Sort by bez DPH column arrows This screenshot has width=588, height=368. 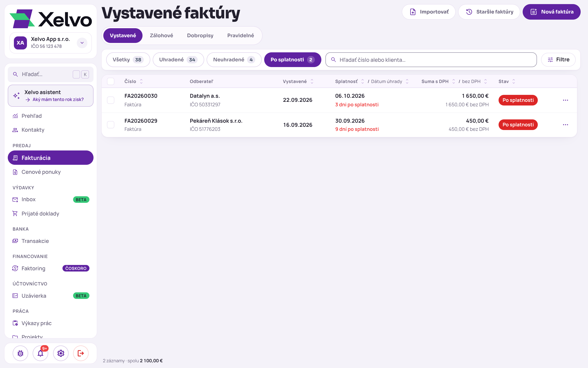(486, 82)
